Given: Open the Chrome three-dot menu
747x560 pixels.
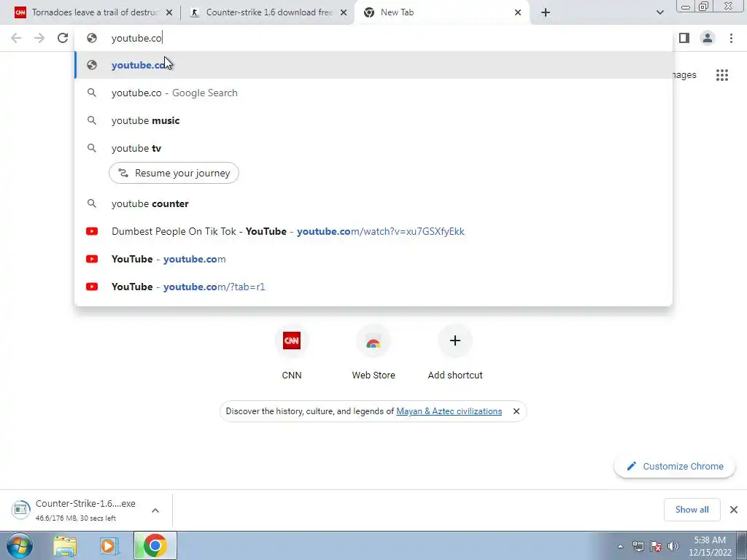Looking at the screenshot, I should [731, 38].
